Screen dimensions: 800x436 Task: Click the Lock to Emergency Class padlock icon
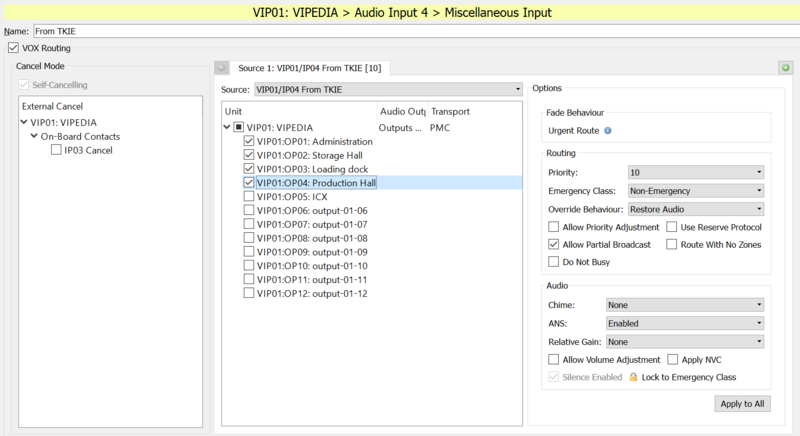pyautogui.click(x=633, y=377)
